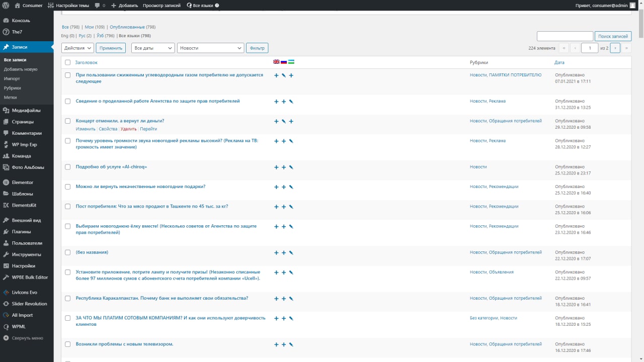Viewport: 644px width, 362px height.
Task: Visit site via Consumer home icon
Action: pos(18,5)
